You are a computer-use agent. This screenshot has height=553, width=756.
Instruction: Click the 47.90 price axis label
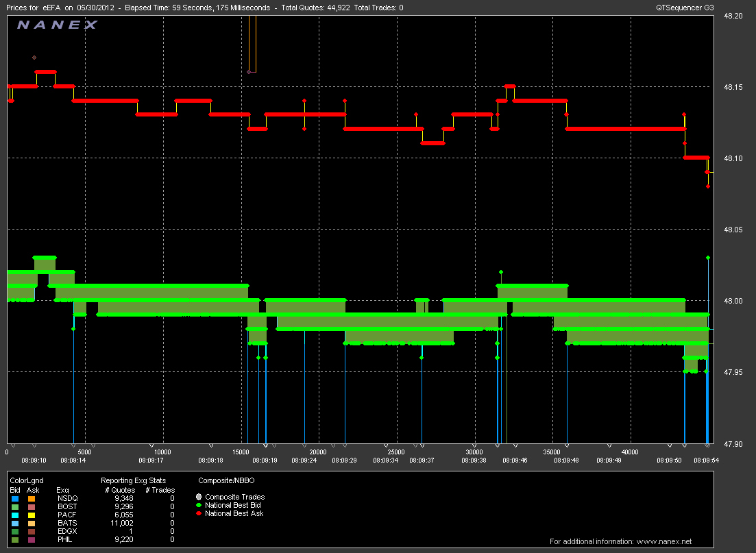tap(733, 444)
